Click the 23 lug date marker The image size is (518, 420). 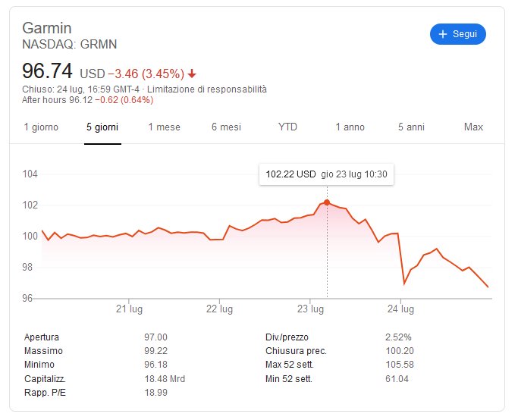tap(310, 309)
